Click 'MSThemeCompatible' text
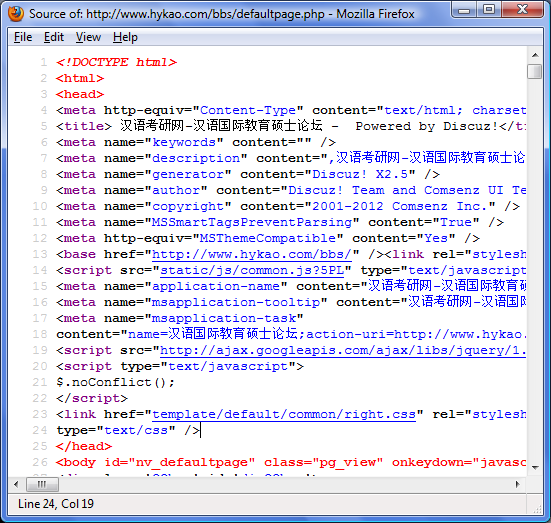The width and height of the screenshot is (551, 523). 268,238
